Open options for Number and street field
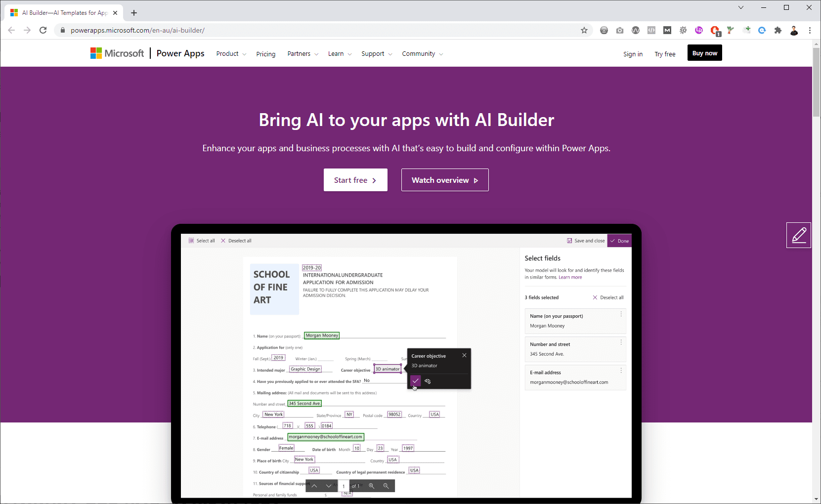 point(621,342)
